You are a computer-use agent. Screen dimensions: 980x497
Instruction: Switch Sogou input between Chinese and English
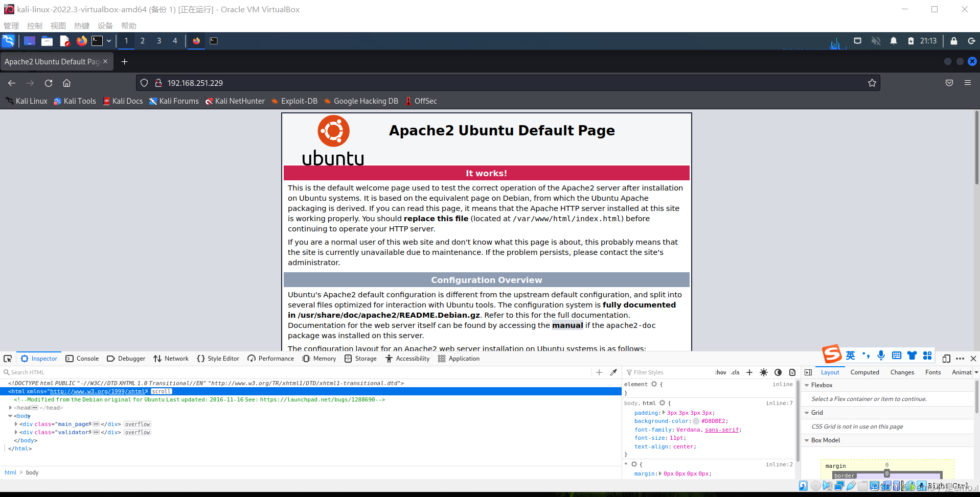[850, 356]
